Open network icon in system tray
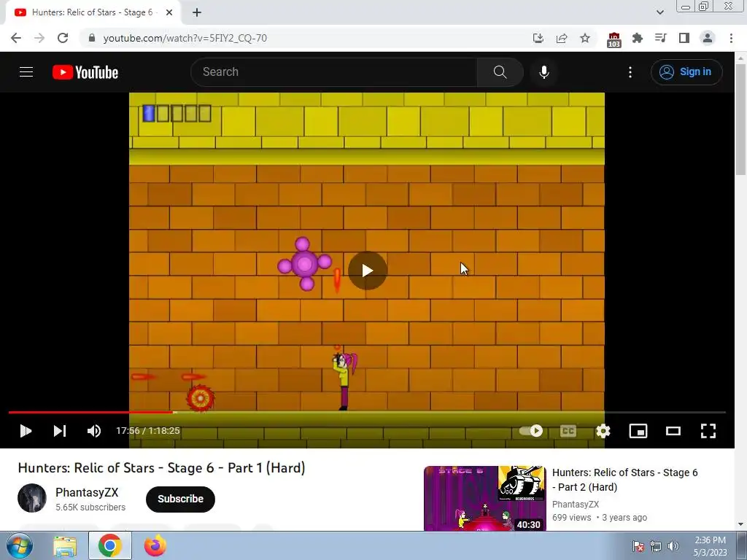The height and width of the screenshot is (560, 747). click(x=656, y=546)
